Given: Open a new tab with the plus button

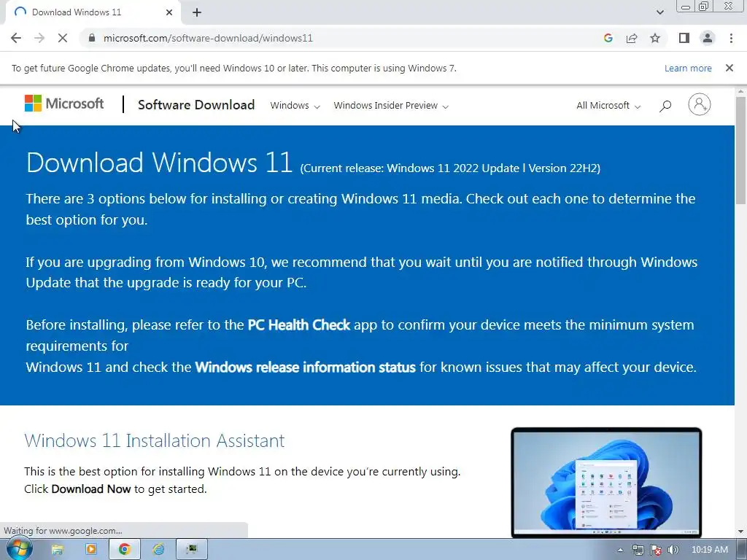Looking at the screenshot, I should coord(197,12).
